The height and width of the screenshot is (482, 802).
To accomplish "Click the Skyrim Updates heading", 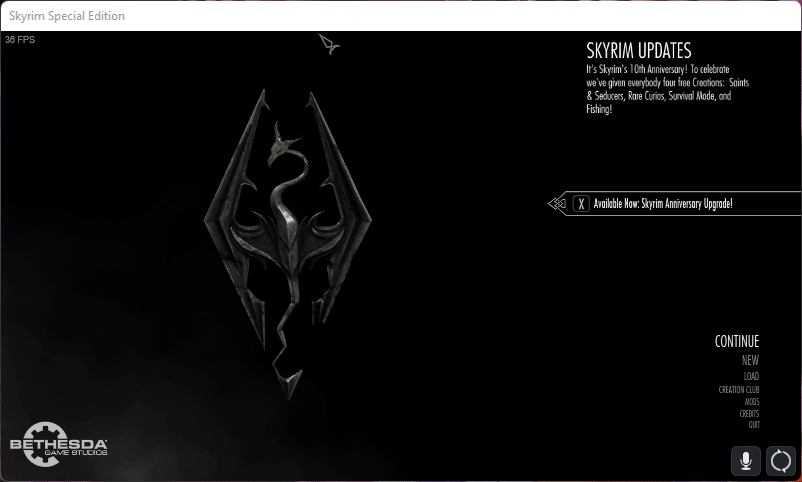I will point(638,51).
